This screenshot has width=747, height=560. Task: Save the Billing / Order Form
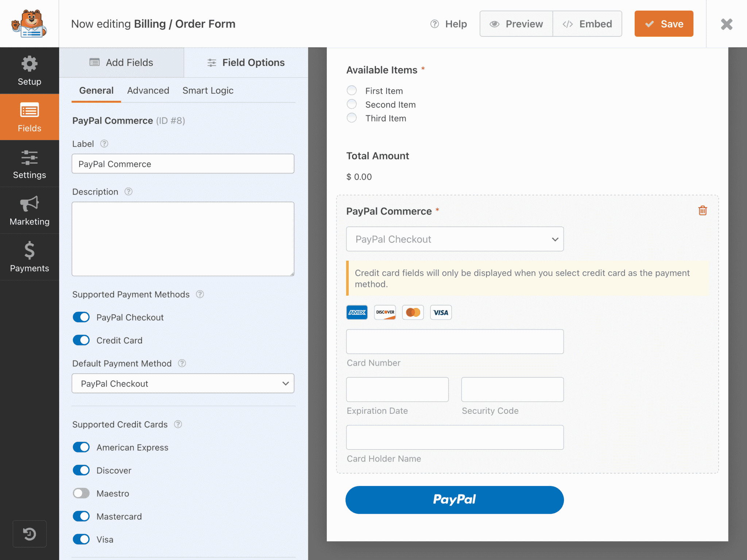click(663, 23)
